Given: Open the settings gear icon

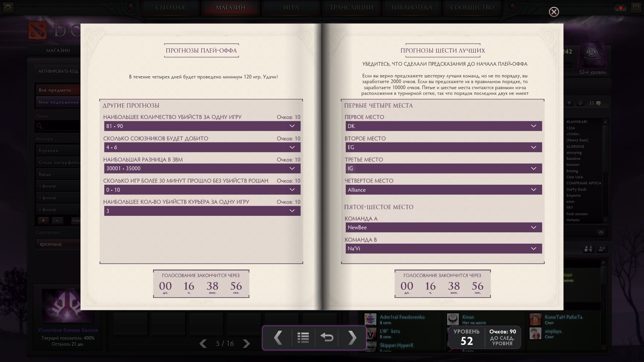Looking at the screenshot, I should point(8,7).
